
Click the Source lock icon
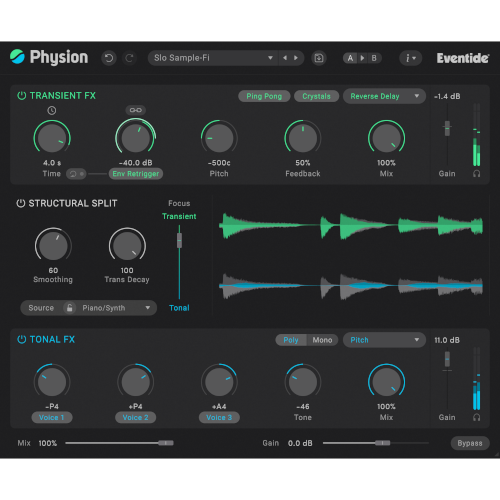tap(70, 308)
